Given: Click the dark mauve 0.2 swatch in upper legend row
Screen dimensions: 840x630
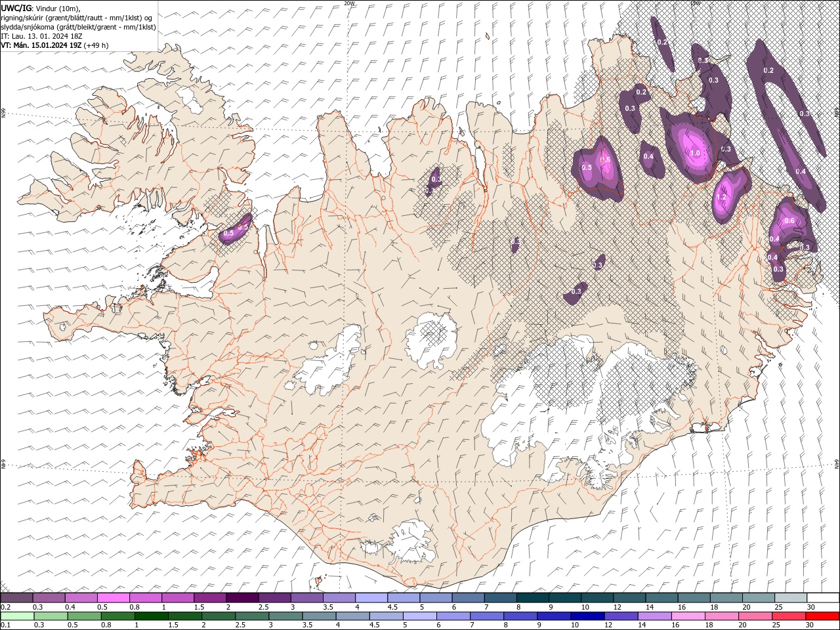Looking at the screenshot, I should [x=17, y=597].
